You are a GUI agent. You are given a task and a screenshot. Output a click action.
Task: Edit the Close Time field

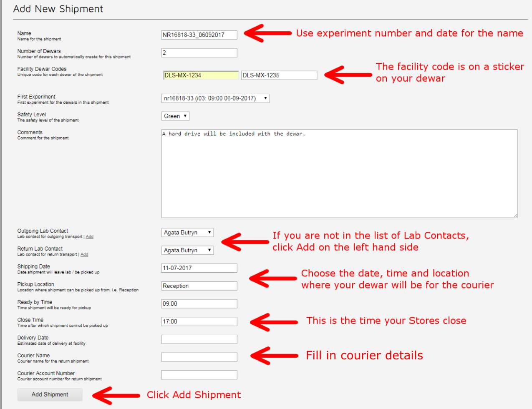[x=199, y=322]
